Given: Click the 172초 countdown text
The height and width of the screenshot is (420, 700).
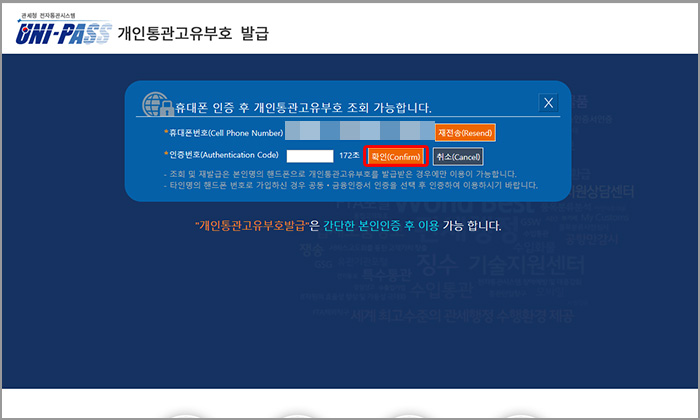Looking at the screenshot, I should pos(349,155).
